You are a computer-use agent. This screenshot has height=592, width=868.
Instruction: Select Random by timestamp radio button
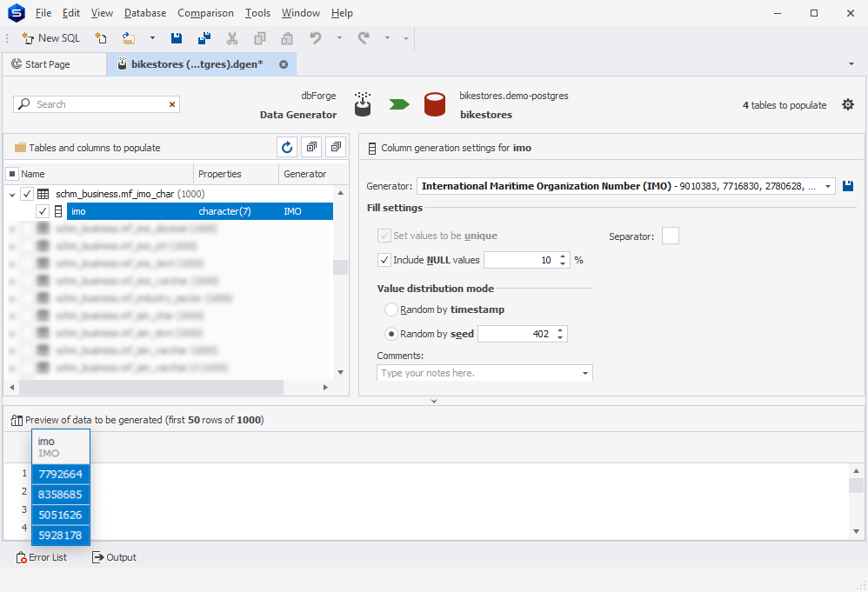[x=391, y=309]
